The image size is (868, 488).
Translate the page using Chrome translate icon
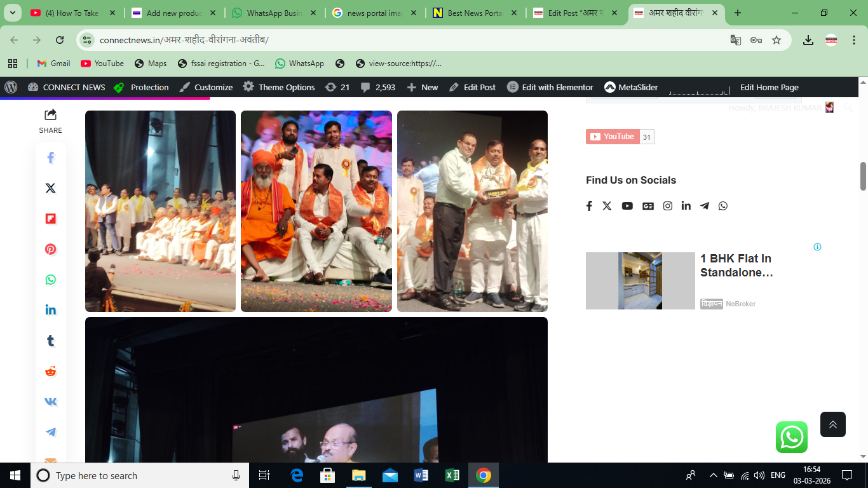click(x=735, y=39)
